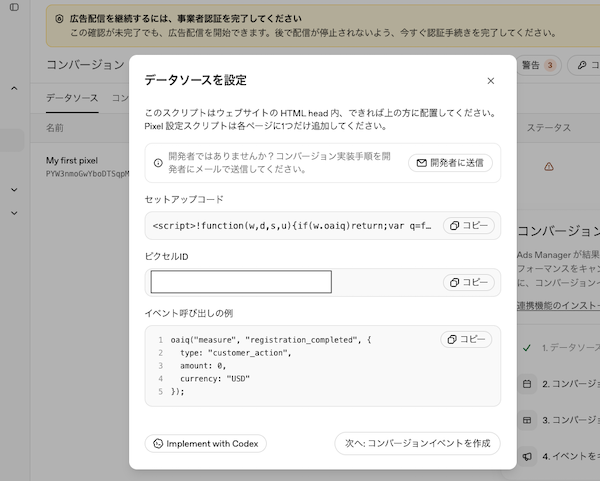Image resolution: width=600 pixels, height=481 pixels.
Task: Open the 連携機能のインストール link
Action: pos(558,305)
